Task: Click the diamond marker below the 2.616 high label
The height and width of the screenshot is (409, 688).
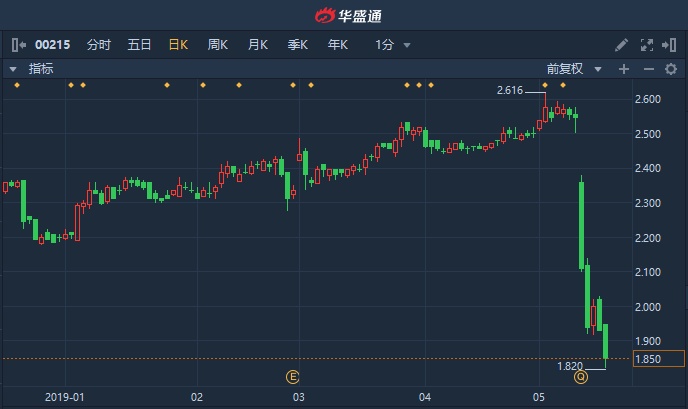Action: coord(545,85)
